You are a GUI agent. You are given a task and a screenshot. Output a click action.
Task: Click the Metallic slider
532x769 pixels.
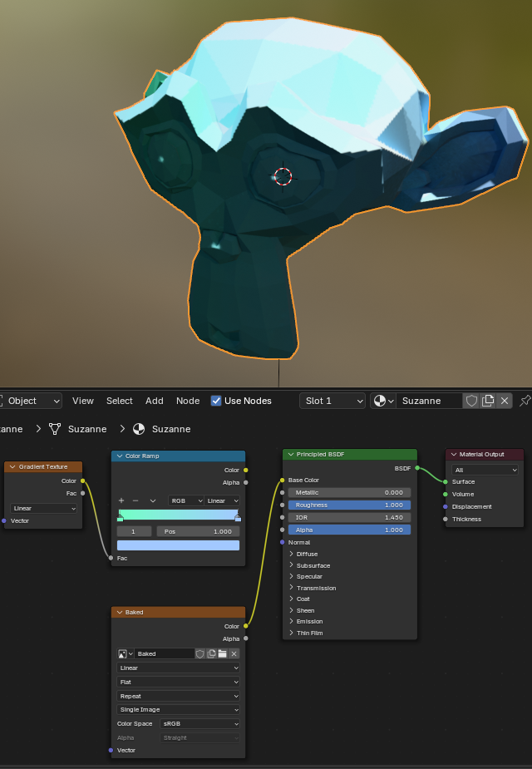click(350, 492)
